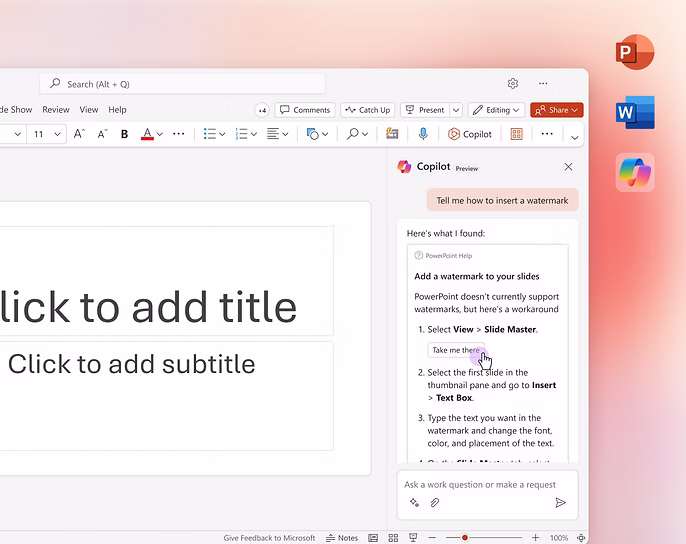Open the font name dropdown arrow
The height and width of the screenshot is (544, 686).
[18, 134]
